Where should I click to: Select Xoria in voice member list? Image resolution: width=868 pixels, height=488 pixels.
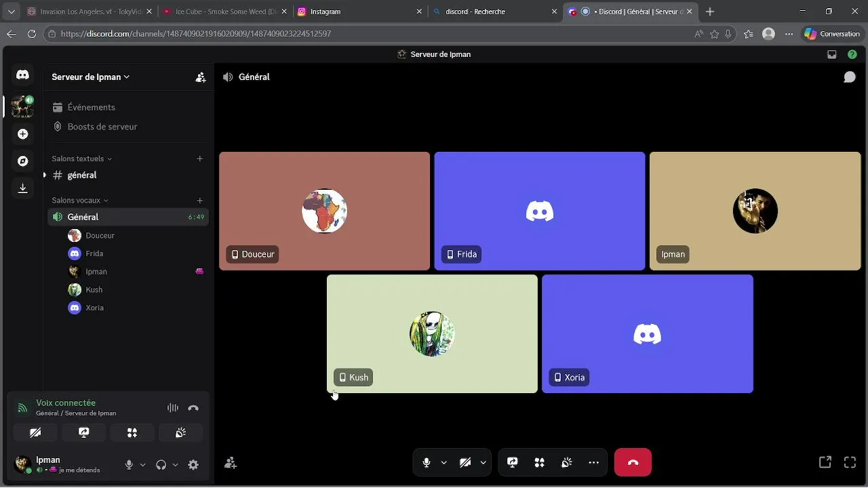click(x=136, y=308)
